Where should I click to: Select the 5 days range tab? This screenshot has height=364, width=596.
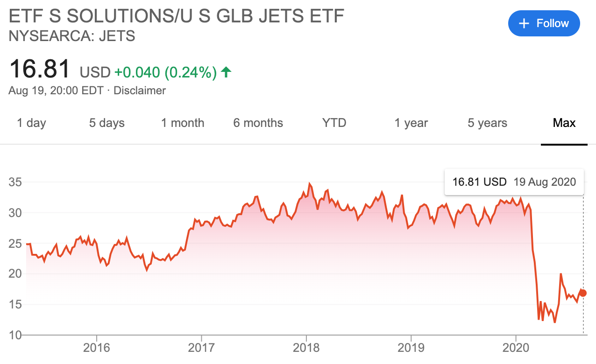(106, 123)
